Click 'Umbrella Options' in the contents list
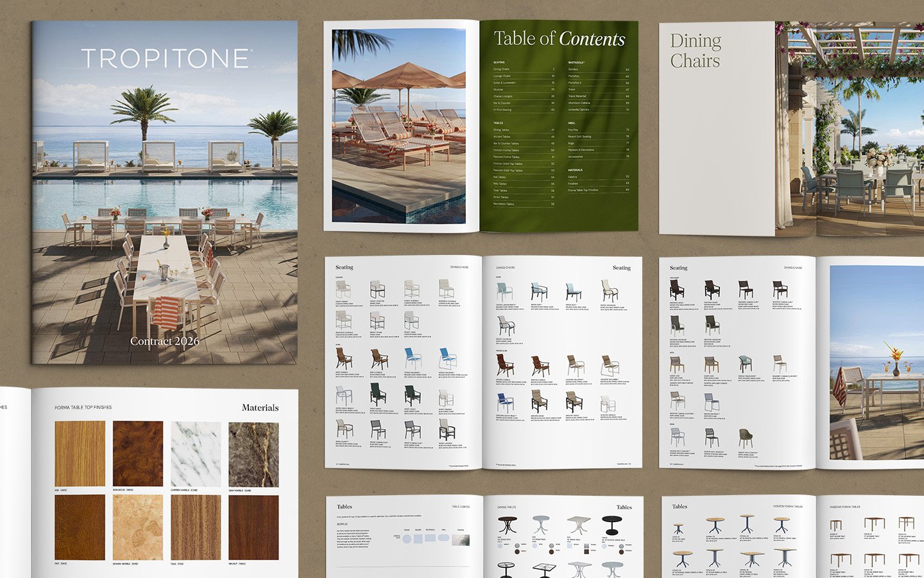 578,110
